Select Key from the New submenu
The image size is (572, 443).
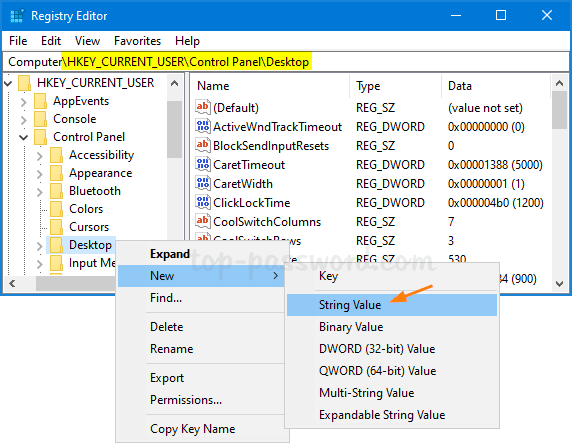(x=392, y=276)
